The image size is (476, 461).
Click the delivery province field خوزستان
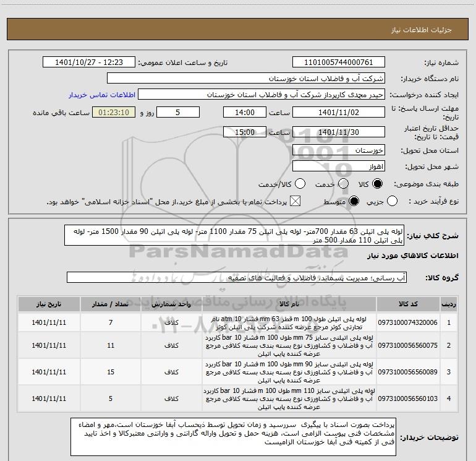point(339,150)
